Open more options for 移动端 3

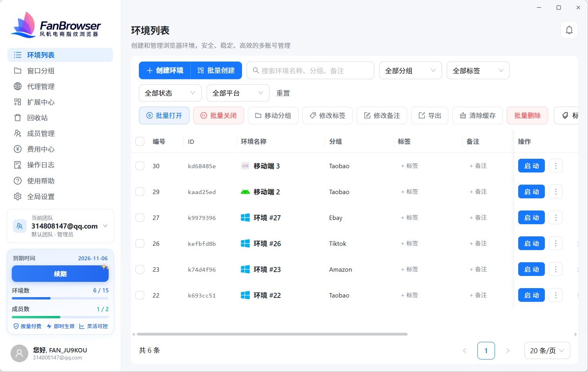(x=555, y=166)
